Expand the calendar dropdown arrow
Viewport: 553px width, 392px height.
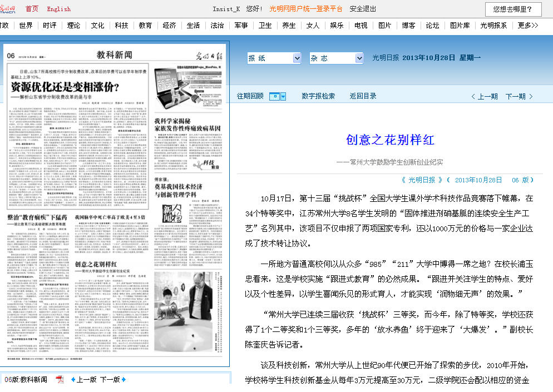[x=283, y=96]
